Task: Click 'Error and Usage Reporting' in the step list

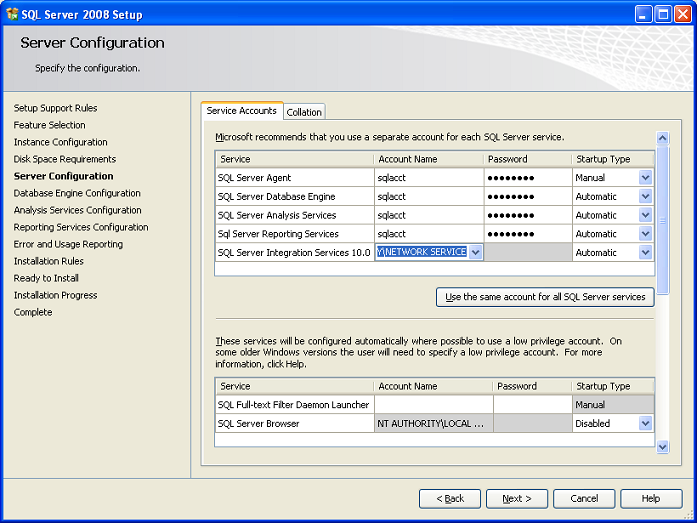Action: coord(68,244)
